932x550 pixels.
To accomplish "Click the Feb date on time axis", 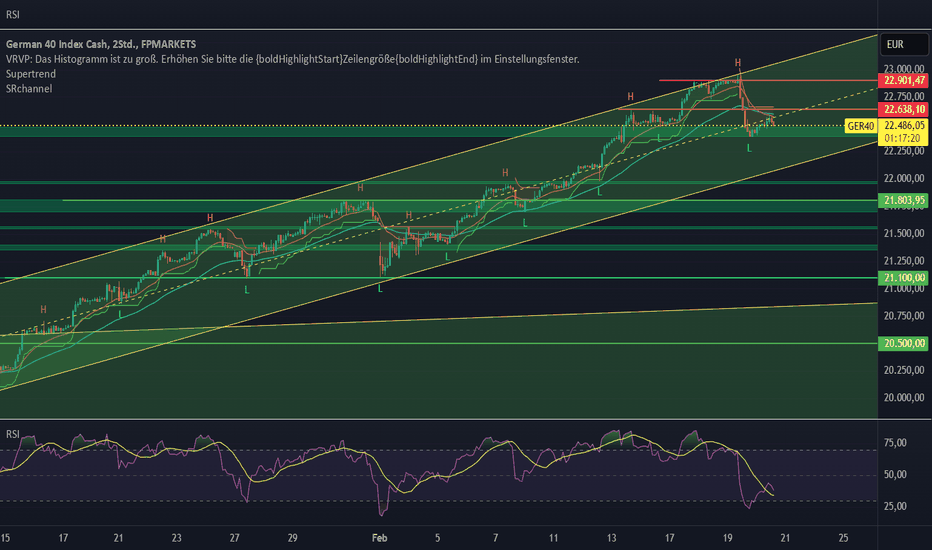I will point(379,538).
